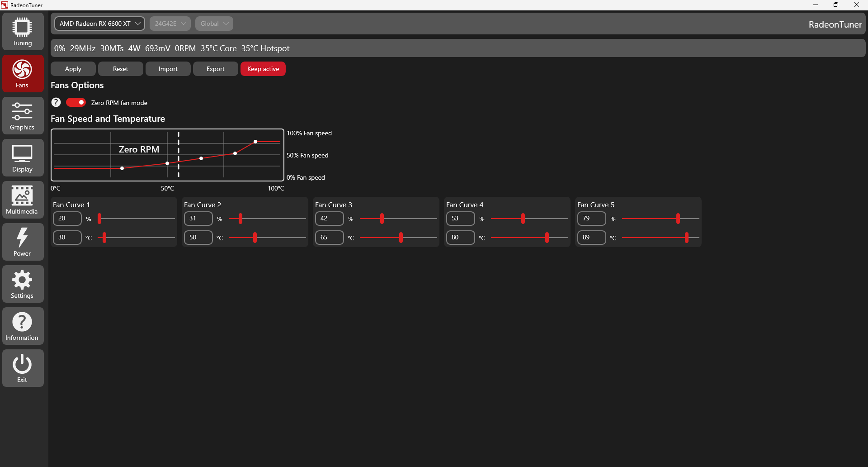This screenshot has height=467, width=868.
Task: Minimize the RadeonTuner window
Action: point(816,5)
